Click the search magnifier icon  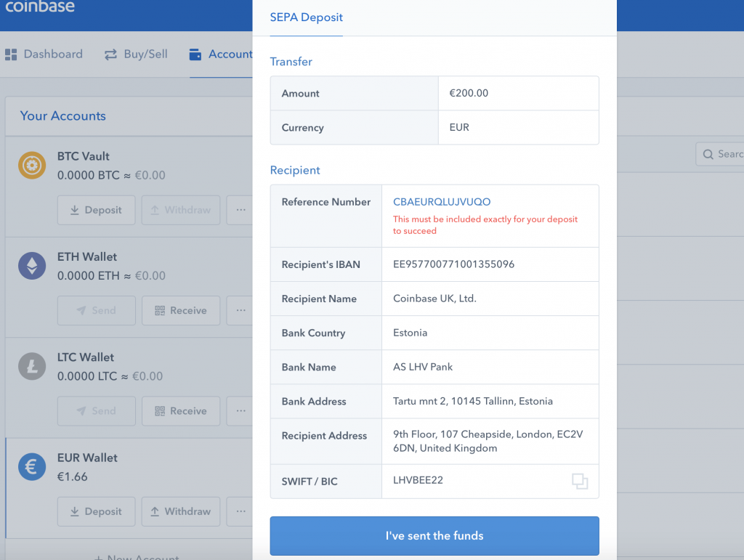pos(708,154)
